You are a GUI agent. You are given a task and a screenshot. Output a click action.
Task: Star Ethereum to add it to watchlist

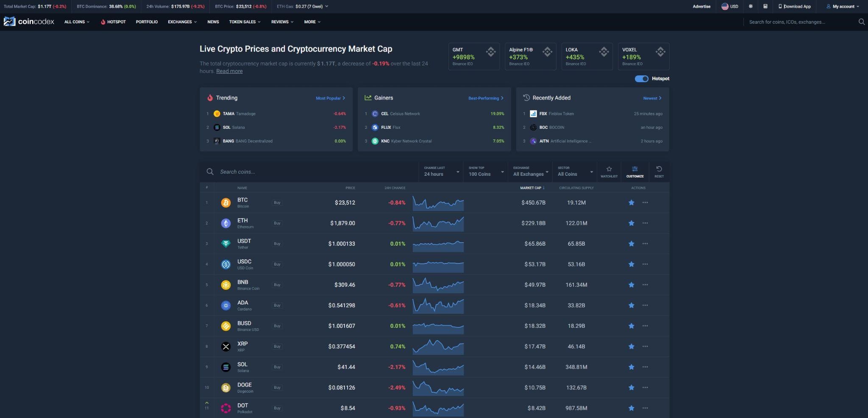click(x=631, y=223)
